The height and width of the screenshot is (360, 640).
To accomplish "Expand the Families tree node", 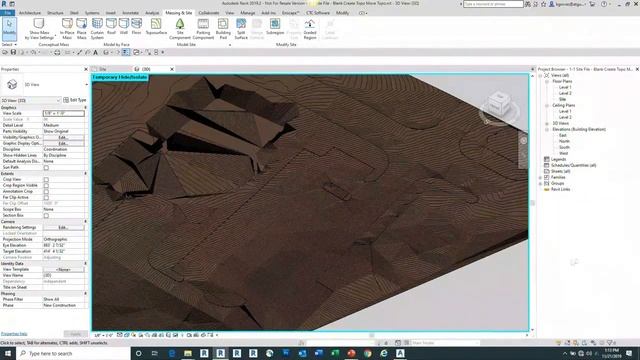I will point(541,177).
